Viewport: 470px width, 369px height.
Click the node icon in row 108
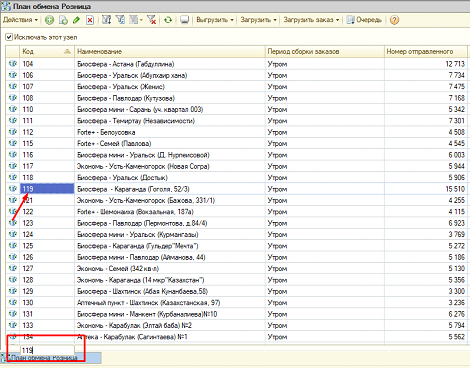coord(13,98)
